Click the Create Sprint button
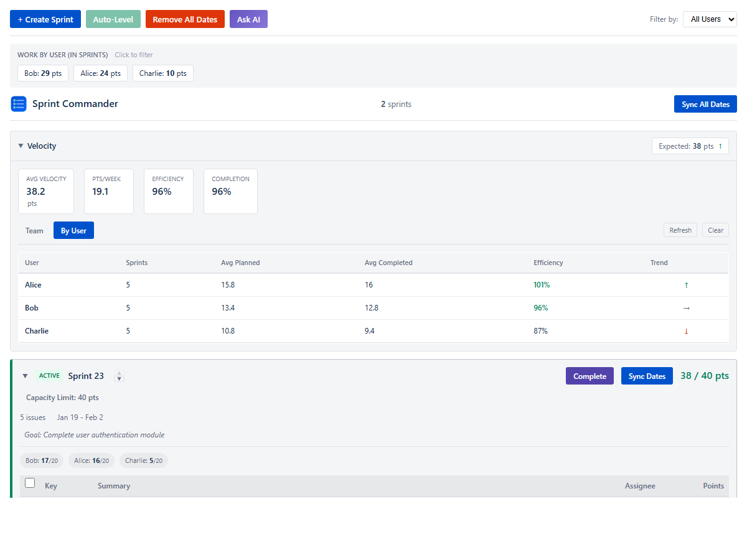Viewport: 747px width, 560px height. pyautogui.click(x=45, y=19)
